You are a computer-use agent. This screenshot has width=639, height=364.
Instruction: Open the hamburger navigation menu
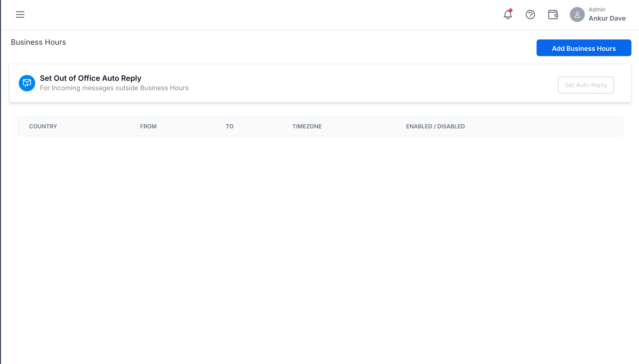tap(20, 15)
